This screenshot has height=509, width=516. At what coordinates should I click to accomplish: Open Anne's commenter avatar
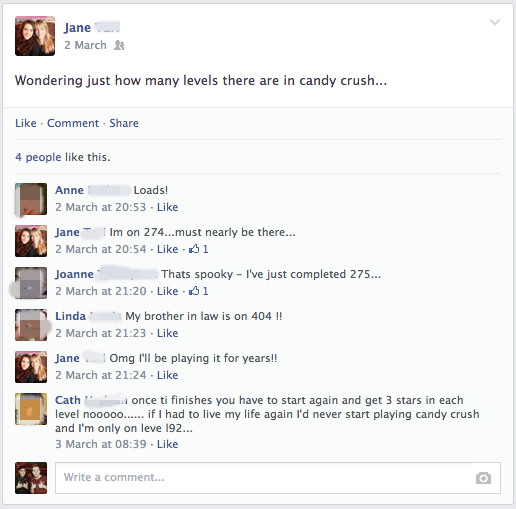pos(31,199)
